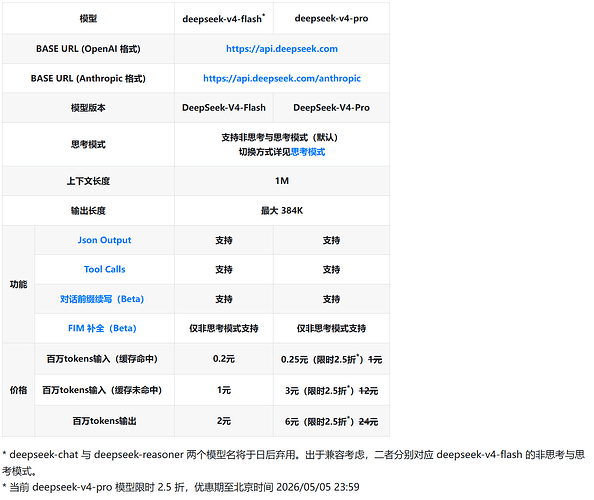Click the DeepSeek-V4-Pro version cell
The width and height of the screenshot is (594, 500).
331,108
